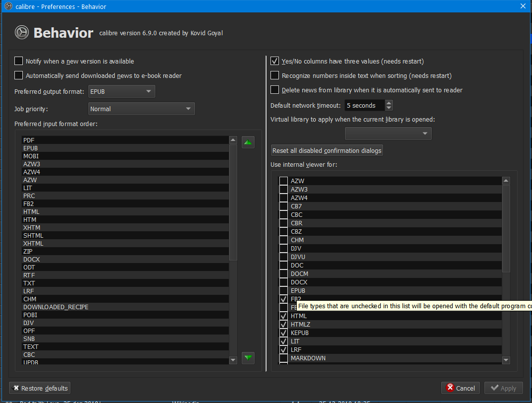Select XHTML in input format order

pos(125,243)
